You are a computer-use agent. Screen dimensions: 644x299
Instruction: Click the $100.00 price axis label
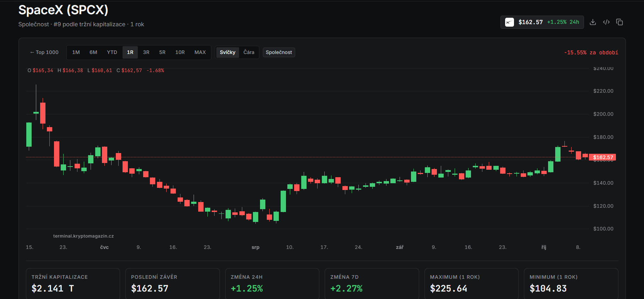pyautogui.click(x=603, y=229)
